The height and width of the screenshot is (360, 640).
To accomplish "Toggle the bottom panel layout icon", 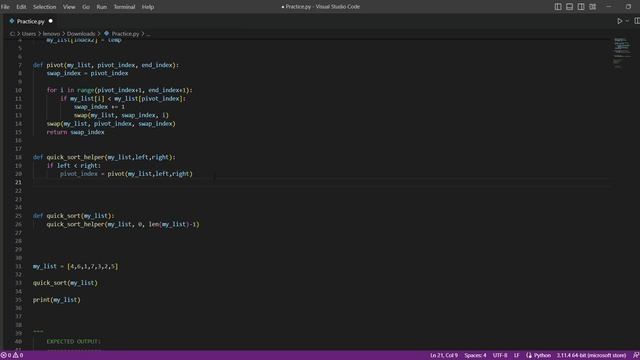I will [x=569, y=7].
